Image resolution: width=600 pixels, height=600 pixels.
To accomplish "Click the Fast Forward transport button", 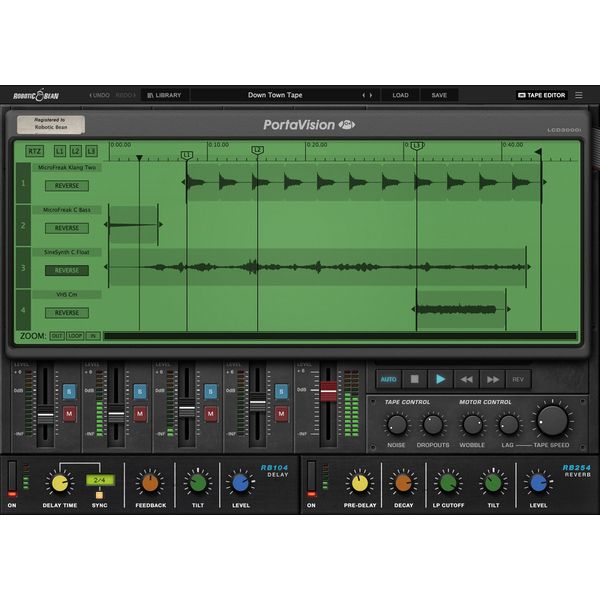I will [x=492, y=379].
